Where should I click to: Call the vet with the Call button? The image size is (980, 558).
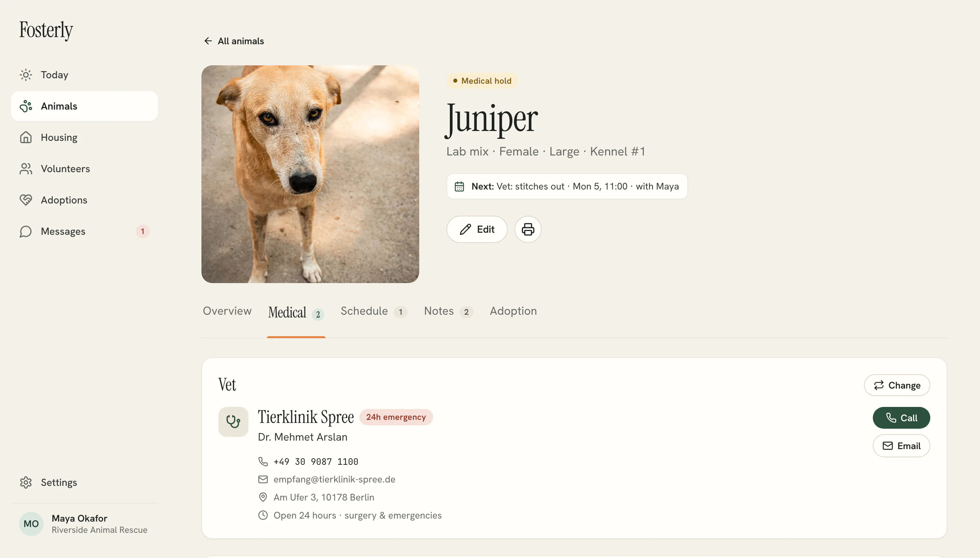(901, 418)
